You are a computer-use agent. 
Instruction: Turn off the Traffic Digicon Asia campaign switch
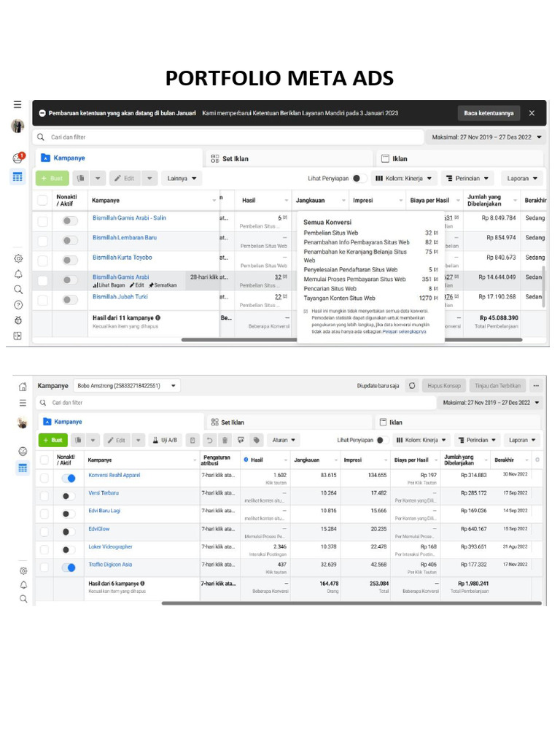[69, 568]
